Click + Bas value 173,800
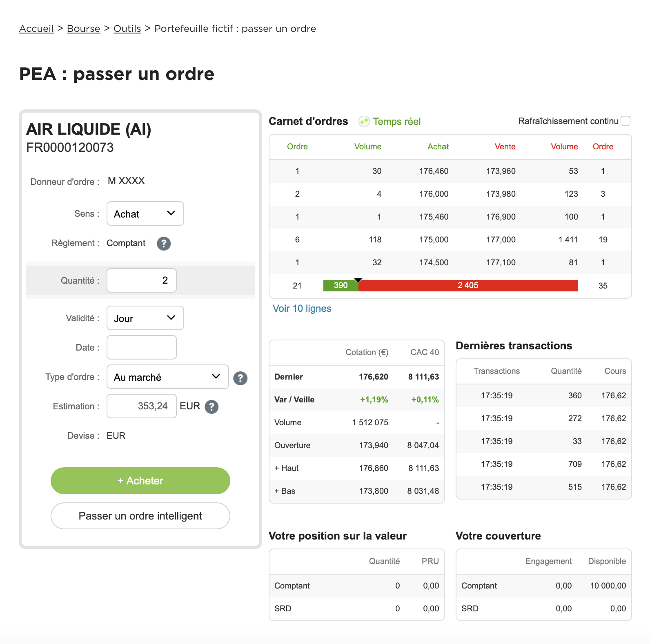The width and height of the screenshot is (650, 644). point(374,491)
